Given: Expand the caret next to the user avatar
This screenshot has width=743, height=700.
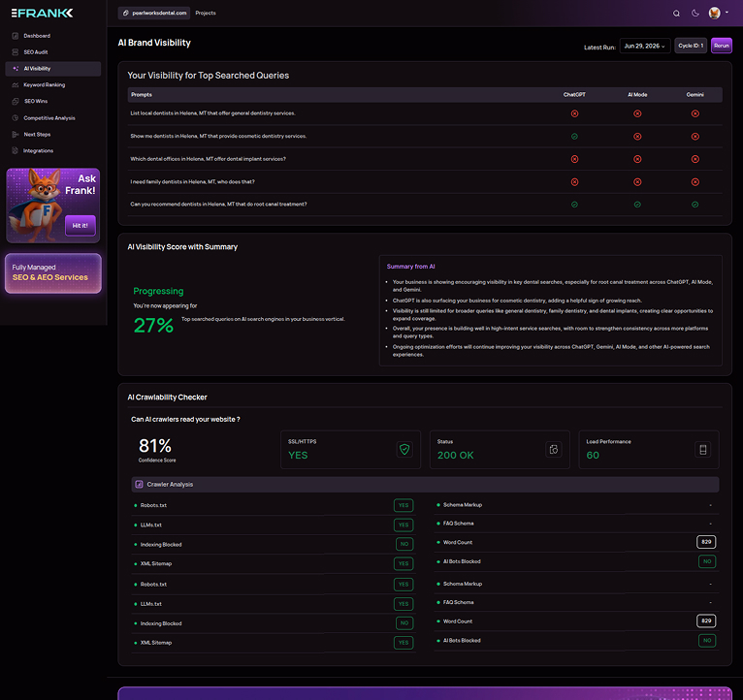Looking at the screenshot, I should [727, 13].
